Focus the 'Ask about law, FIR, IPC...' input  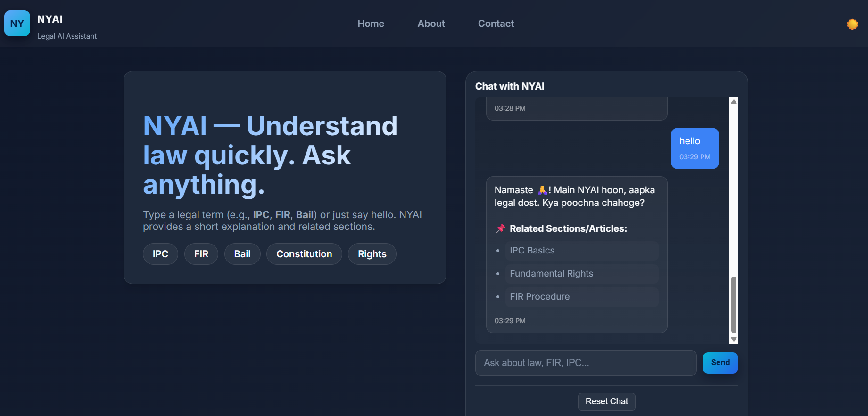click(x=586, y=363)
